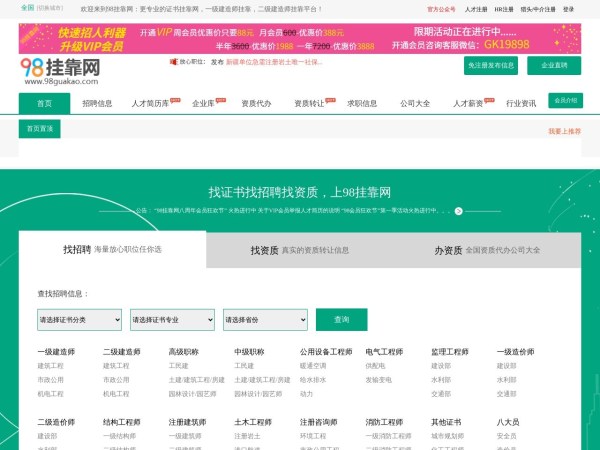Viewport: 600px width, 450px height.
Task: Click the NEW badge on 企业库
Action: 220,99
